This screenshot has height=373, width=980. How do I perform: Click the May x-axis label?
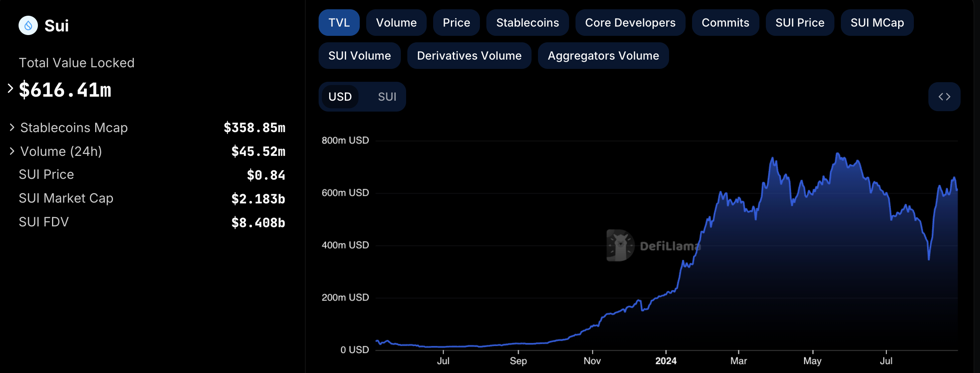click(812, 361)
